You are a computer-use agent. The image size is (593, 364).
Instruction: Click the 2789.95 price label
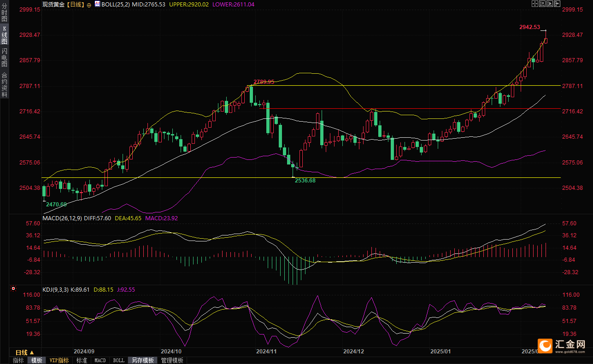(264, 82)
